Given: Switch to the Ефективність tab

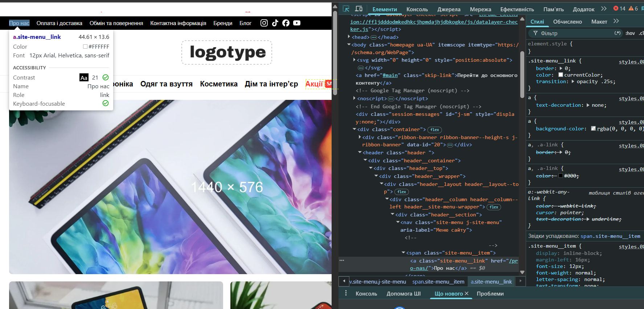Looking at the screenshot, I should pyautogui.click(x=517, y=9).
